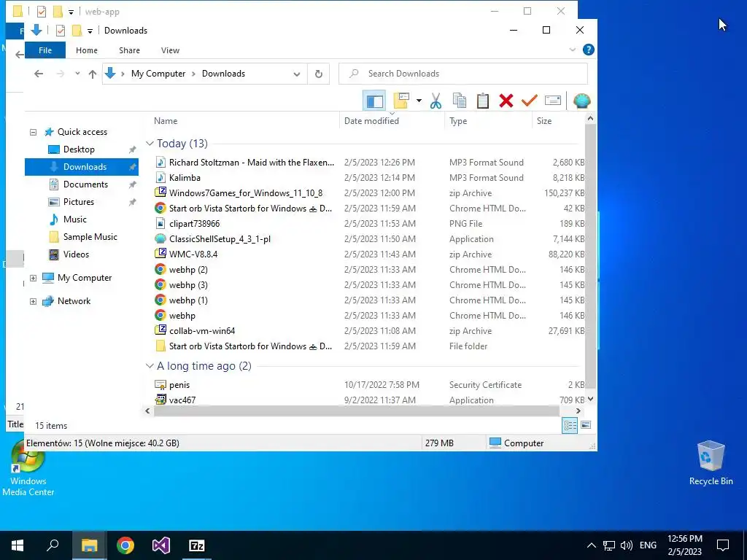747x560 pixels.
Task: Click My Computer in the address breadcrumb
Action: pos(158,74)
